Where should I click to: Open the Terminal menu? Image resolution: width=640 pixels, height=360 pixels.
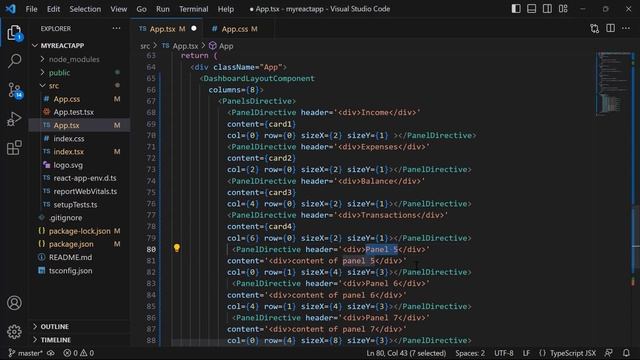(193, 9)
